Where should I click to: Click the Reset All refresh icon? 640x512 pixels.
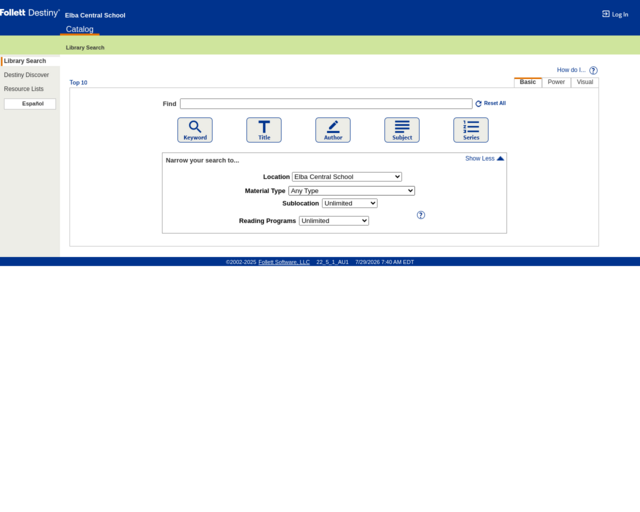point(478,104)
